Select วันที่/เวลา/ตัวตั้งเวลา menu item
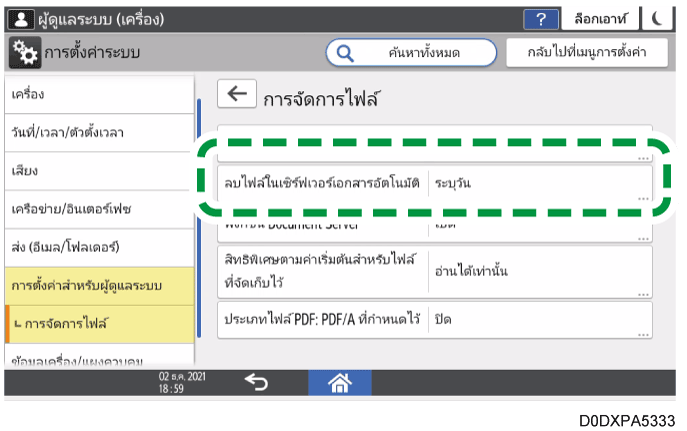 point(96,133)
